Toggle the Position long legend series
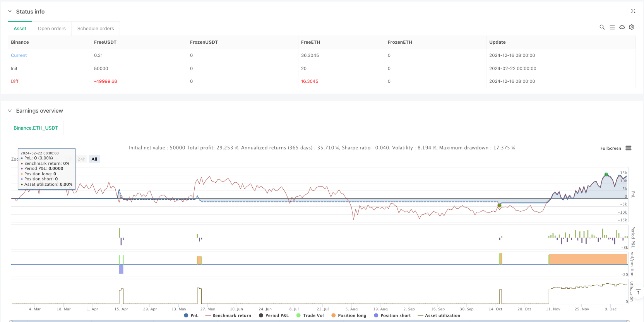Screen dimensions: 644x322 349,315
